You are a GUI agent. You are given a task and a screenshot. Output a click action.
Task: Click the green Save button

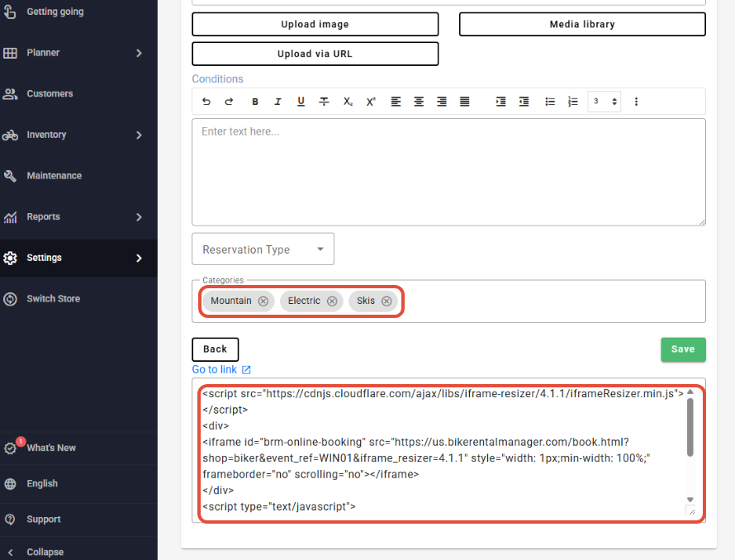683,349
